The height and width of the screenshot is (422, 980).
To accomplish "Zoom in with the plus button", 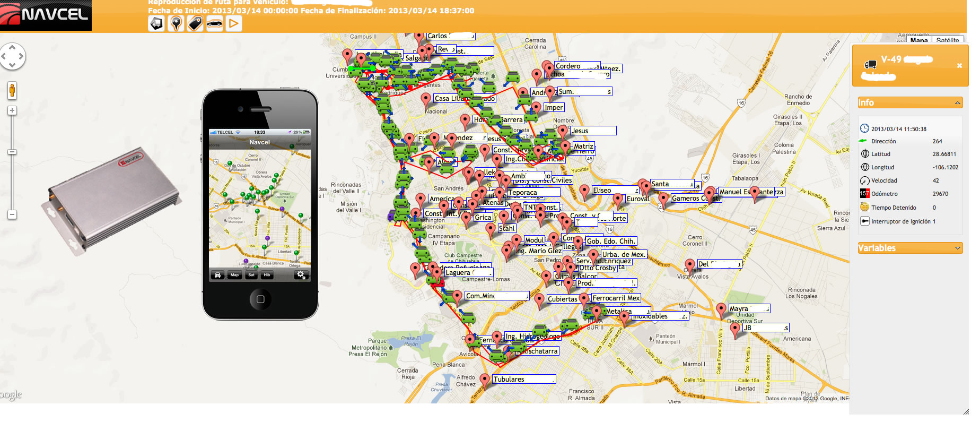I will click(x=12, y=110).
